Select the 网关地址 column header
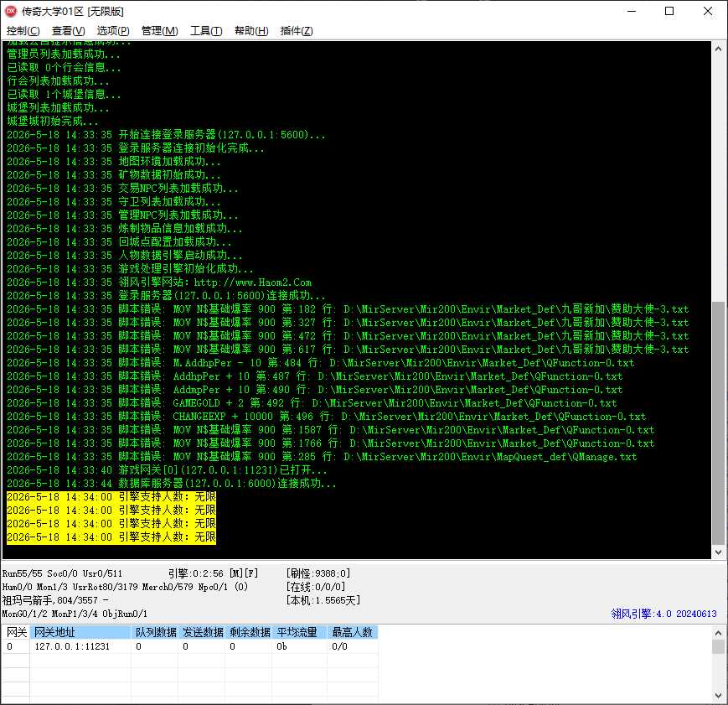 click(x=80, y=633)
